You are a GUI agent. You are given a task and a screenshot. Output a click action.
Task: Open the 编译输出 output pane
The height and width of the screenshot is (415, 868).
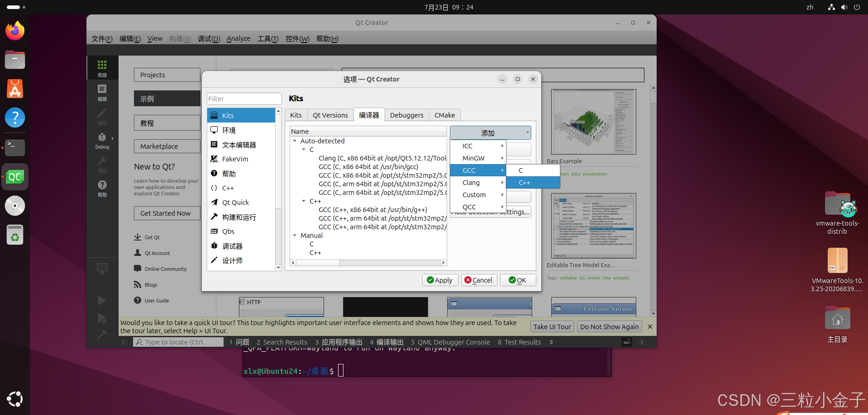tap(386, 342)
